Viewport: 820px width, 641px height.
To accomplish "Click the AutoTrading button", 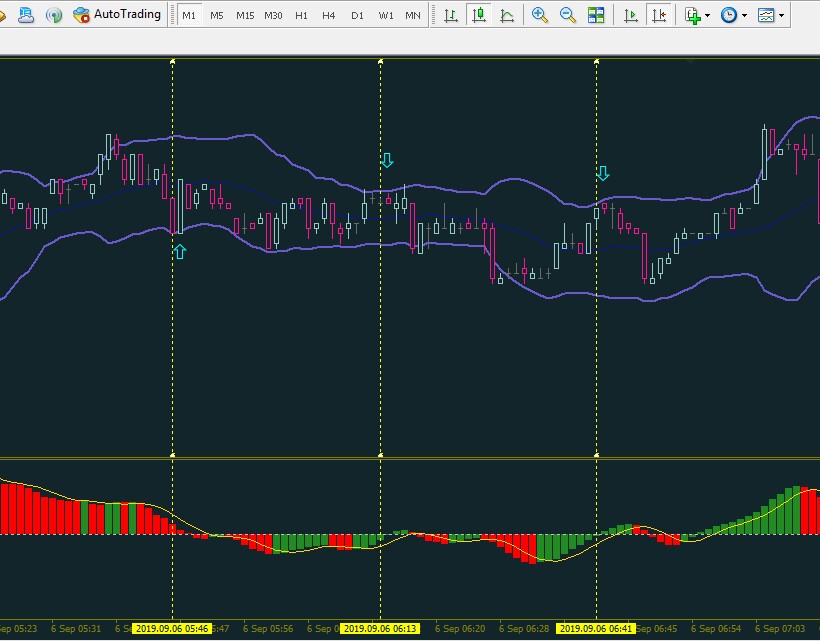I will pyautogui.click(x=117, y=15).
